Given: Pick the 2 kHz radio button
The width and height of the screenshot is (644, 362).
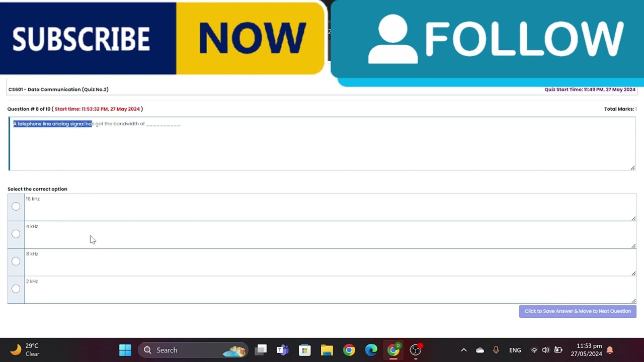Looking at the screenshot, I should (16, 289).
